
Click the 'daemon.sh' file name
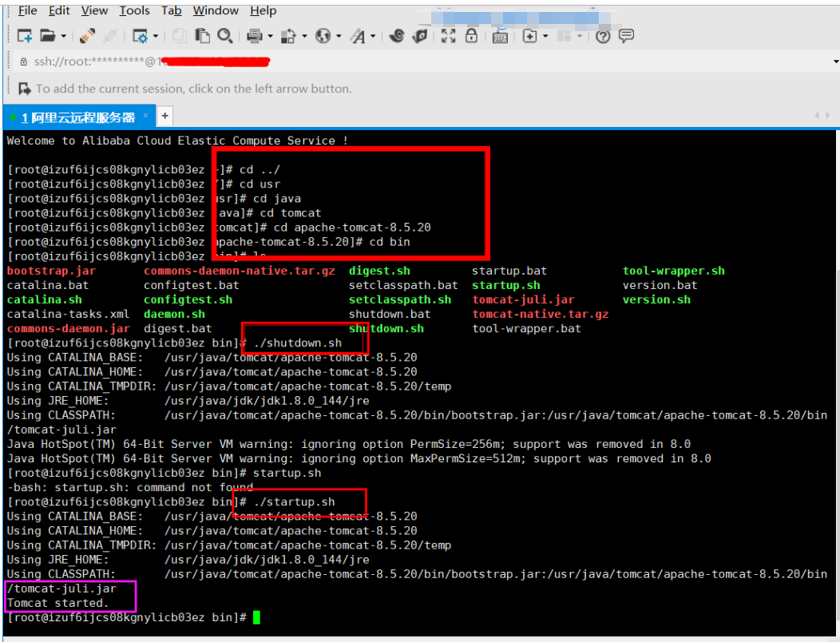coord(174,314)
